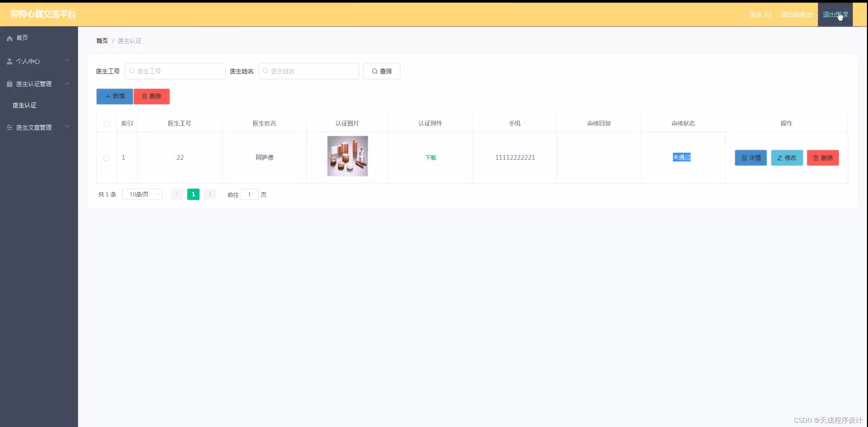
Task: Click the plus icon on 新增 button
Action: click(x=107, y=96)
